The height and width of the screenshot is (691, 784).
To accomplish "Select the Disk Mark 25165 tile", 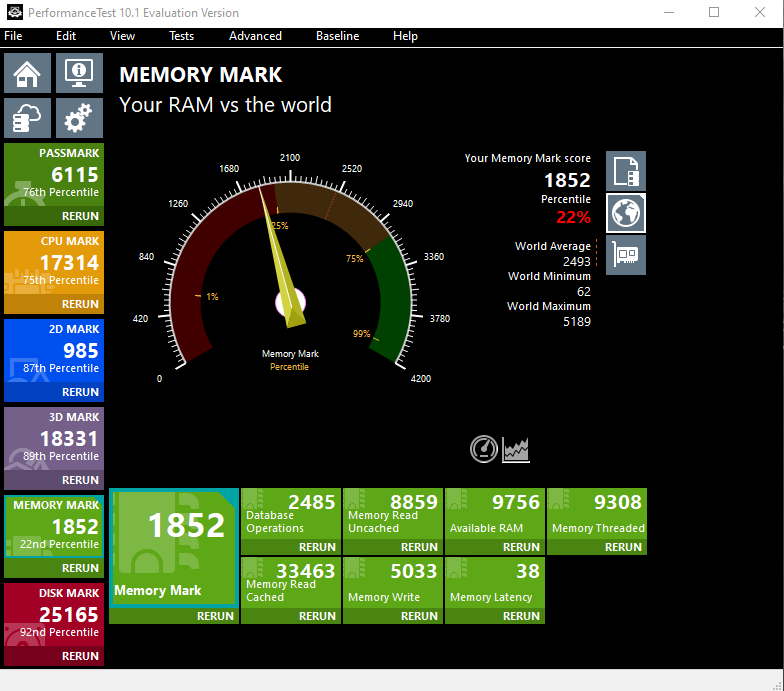I will coord(54,615).
